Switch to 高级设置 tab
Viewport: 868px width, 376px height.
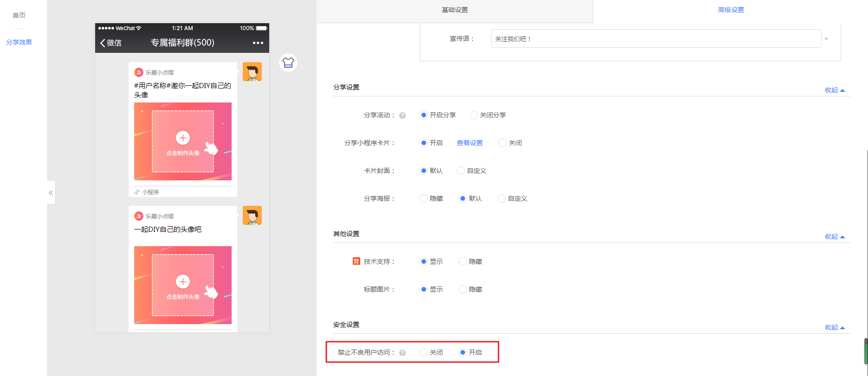pos(731,10)
